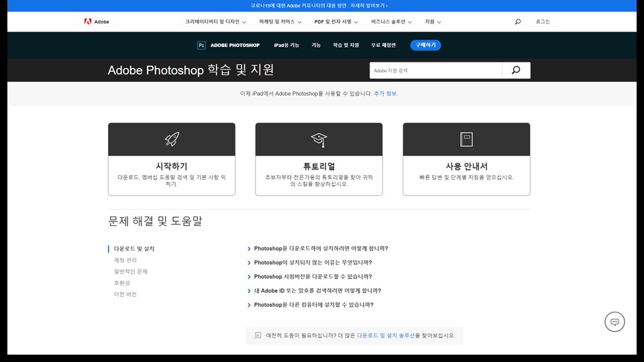The image size is (644, 362).
Task: Open the chat bubble icon
Action: point(614,322)
